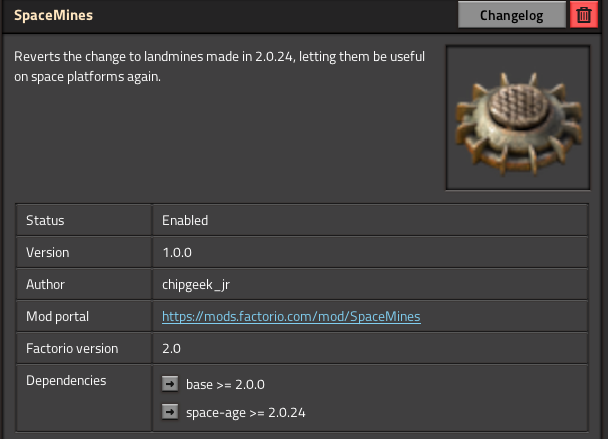Click the Dependencies row label
This screenshot has height=439, width=608.
pyautogui.click(x=66, y=380)
